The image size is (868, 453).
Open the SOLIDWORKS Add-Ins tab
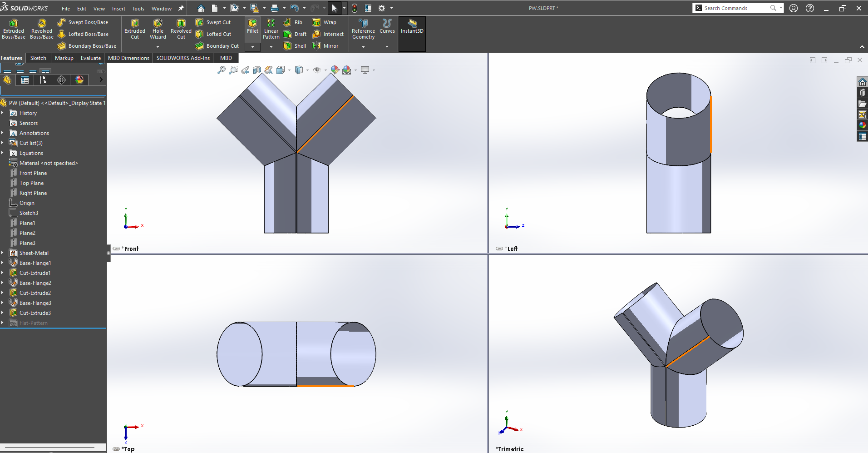(x=183, y=58)
